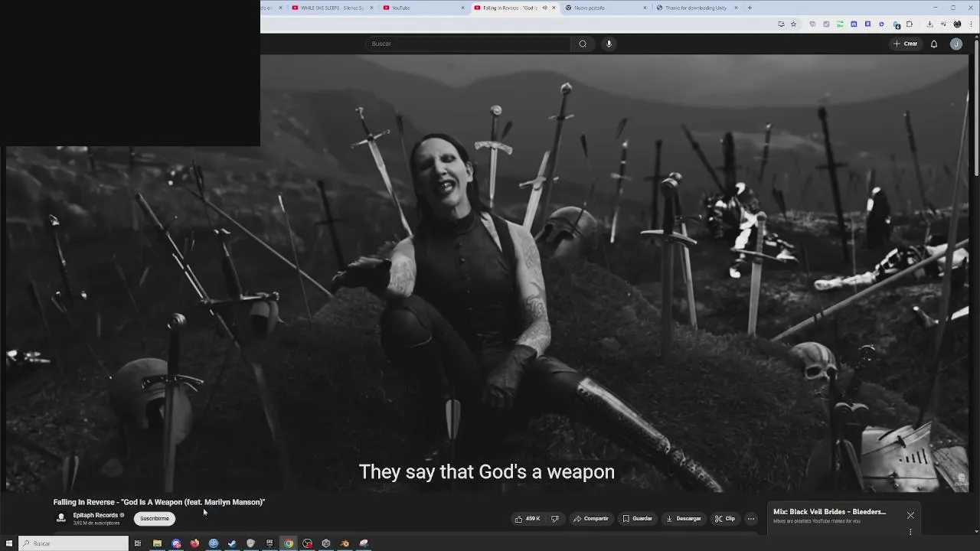Screen dimensions: 980x551
Task: Mute the Falling In Reverse tab audio
Action: (x=544, y=8)
